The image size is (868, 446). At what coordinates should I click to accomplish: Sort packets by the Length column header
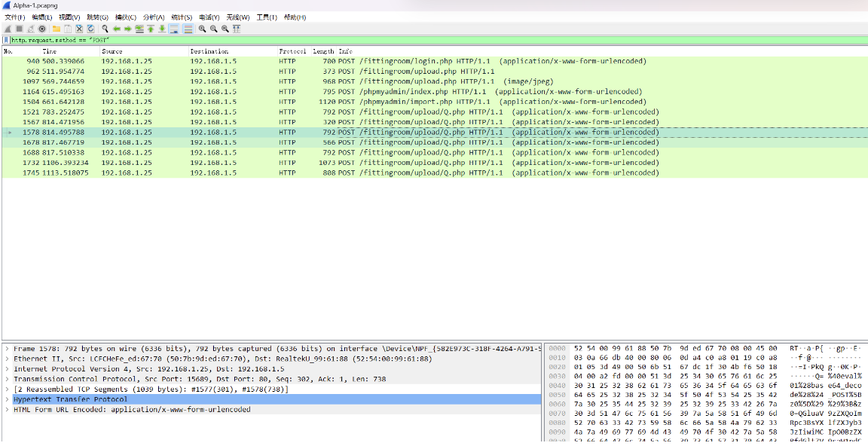[323, 51]
